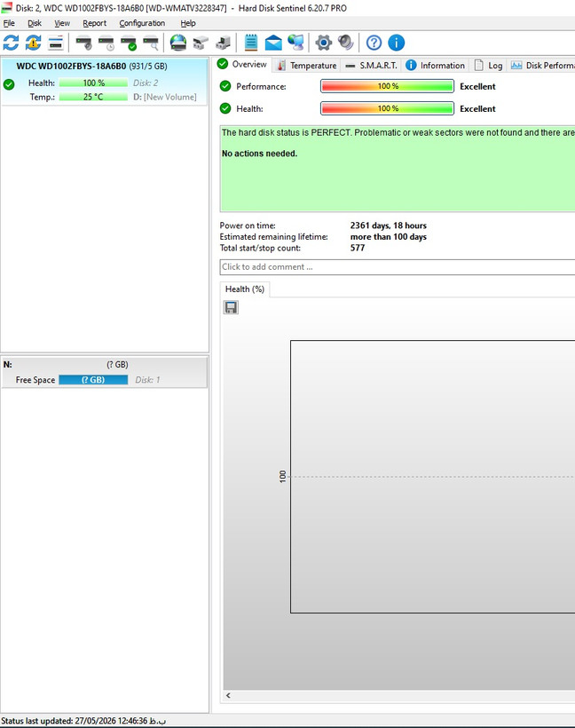This screenshot has height=728, width=575.
Task: Open settings with the gear icon
Action: tap(324, 43)
